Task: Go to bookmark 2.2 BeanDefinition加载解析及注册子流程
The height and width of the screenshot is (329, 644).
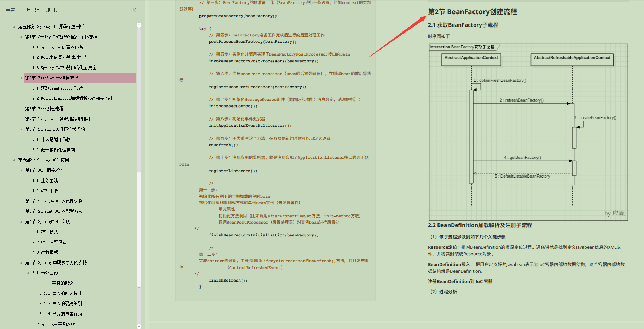Action: point(72,98)
